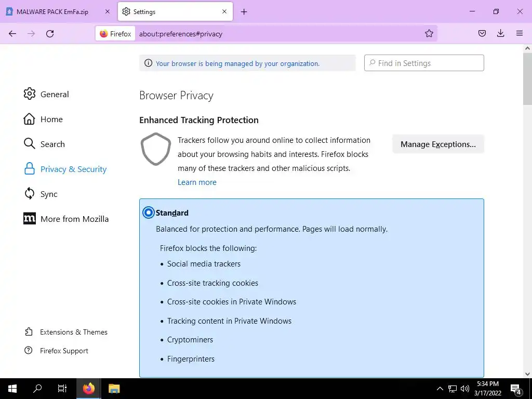Click the Privacy lock icon in sidebar
The image size is (532, 399).
coord(30,169)
